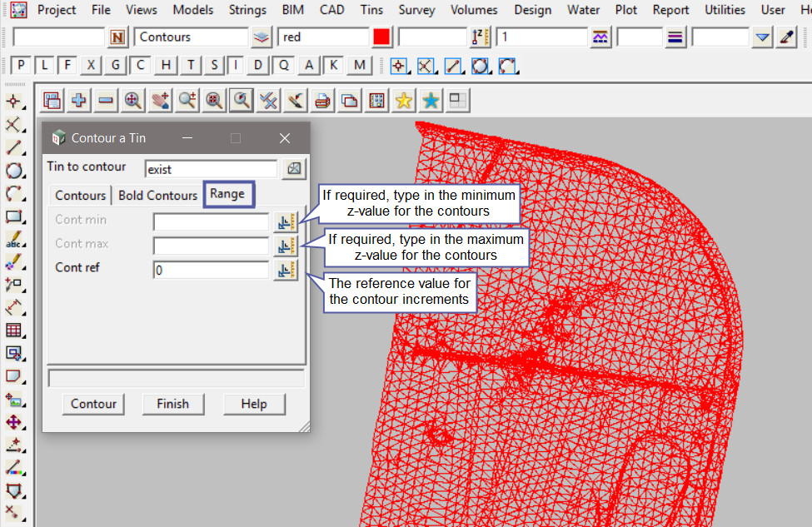Image resolution: width=812 pixels, height=527 pixels.
Task: Open the CAD circle flyout in top toolbar
Action: pos(481,66)
